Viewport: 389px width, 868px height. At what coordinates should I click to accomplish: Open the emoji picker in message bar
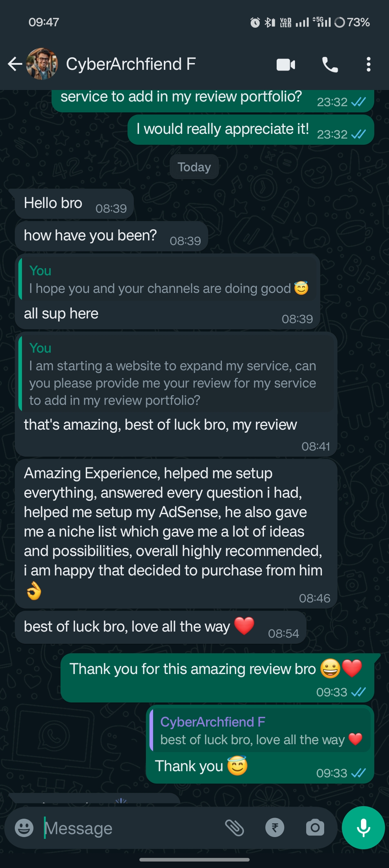[x=24, y=828]
